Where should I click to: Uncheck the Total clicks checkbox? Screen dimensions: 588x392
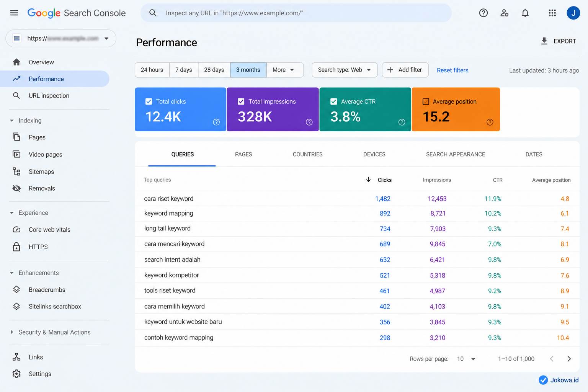[149, 101]
